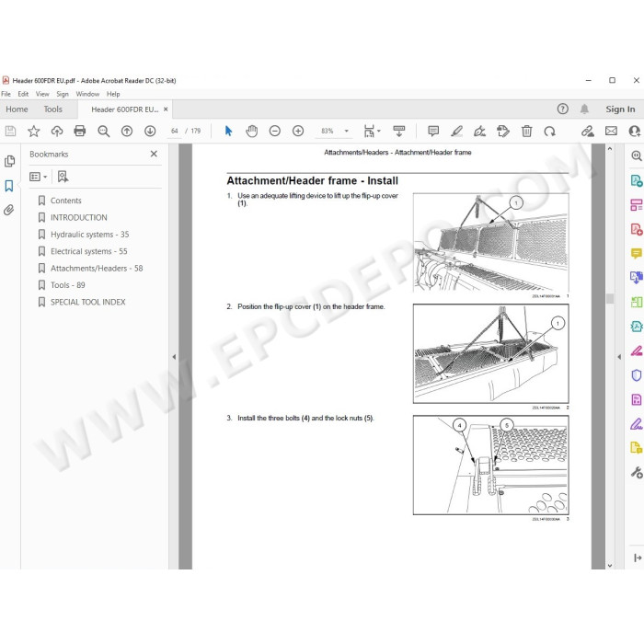Viewport: 644px width, 644px height.
Task: Add file to starred with star icon
Action: 34,131
